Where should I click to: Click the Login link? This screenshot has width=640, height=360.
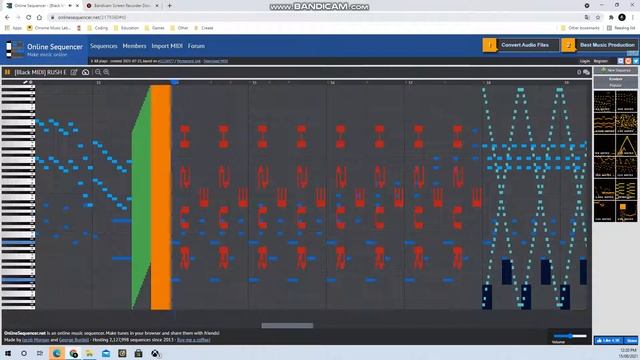click(584, 61)
